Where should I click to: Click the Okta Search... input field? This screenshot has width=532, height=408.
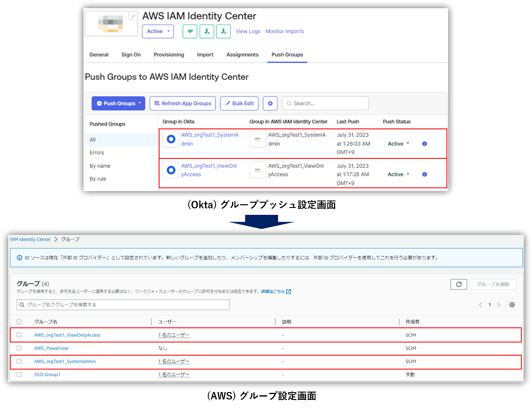point(325,104)
